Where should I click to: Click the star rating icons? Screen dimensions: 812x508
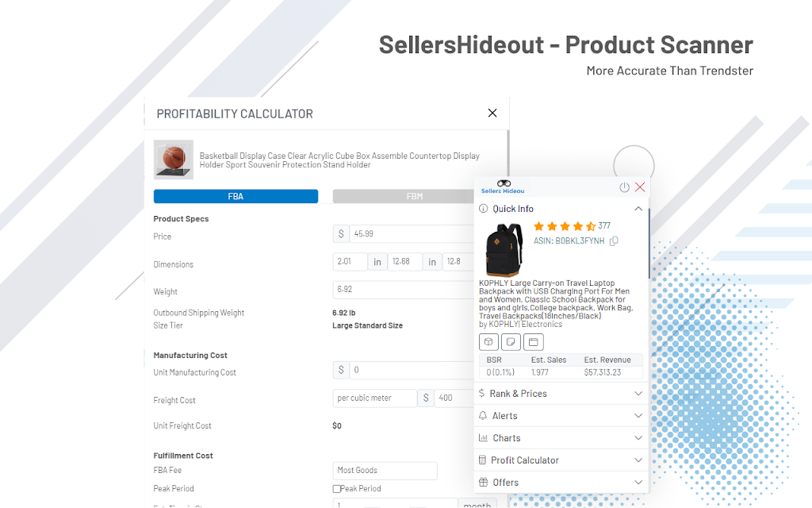click(565, 226)
